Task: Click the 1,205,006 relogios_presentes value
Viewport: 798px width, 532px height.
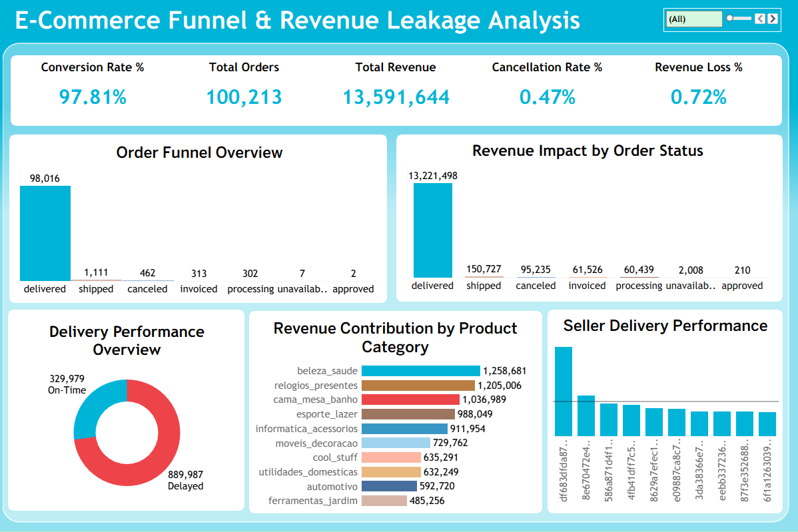Action: coord(500,386)
